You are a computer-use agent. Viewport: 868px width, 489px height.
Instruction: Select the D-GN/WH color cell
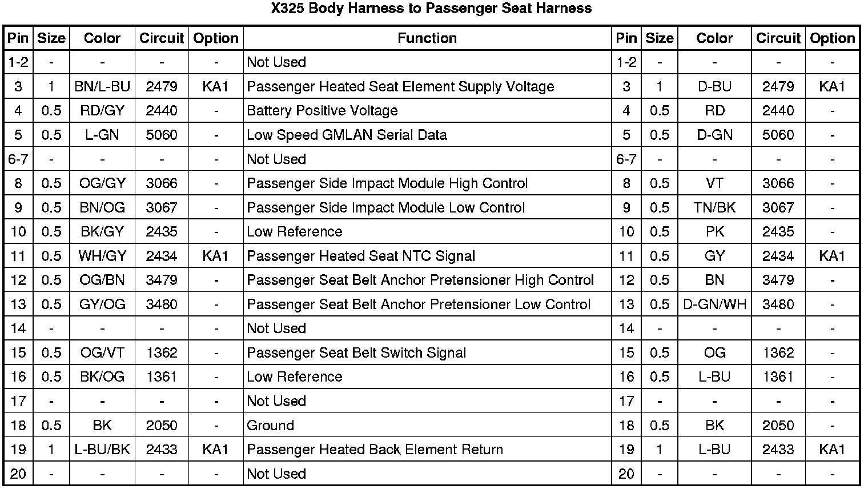point(714,304)
